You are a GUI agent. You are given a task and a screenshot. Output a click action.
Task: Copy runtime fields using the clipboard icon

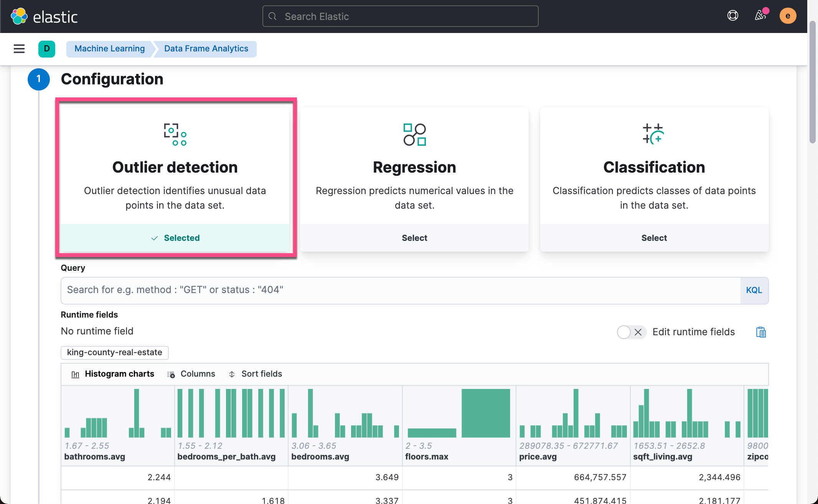pyautogui.click(x=760, y=332)
